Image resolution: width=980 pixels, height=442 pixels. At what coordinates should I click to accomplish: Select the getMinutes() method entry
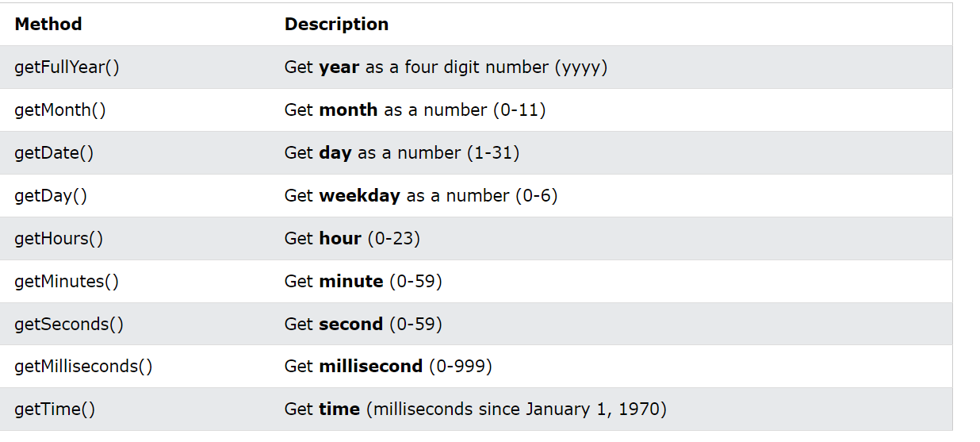point(67,282)
